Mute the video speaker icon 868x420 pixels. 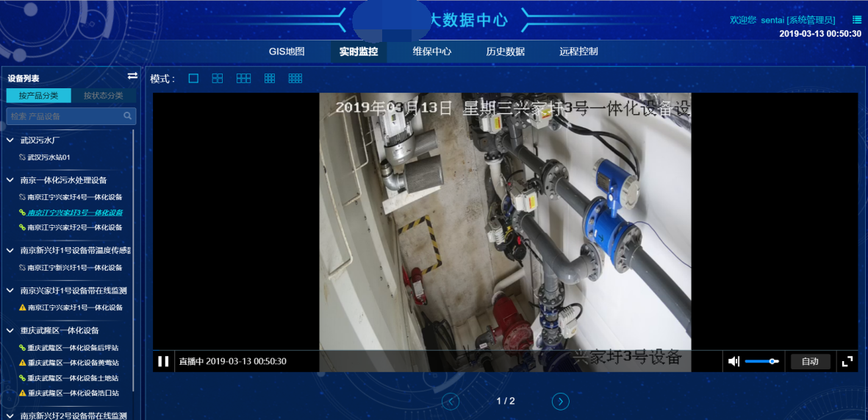pos(733,361)
